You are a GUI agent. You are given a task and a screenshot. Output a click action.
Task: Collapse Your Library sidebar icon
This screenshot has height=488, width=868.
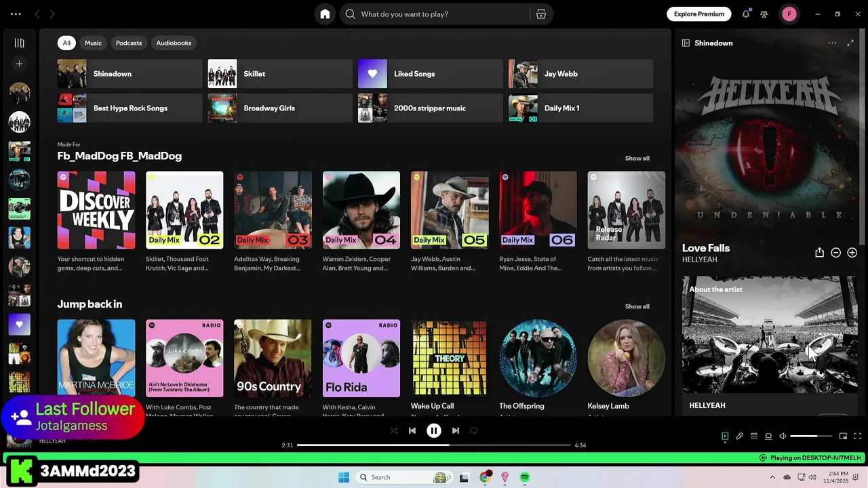19,43
